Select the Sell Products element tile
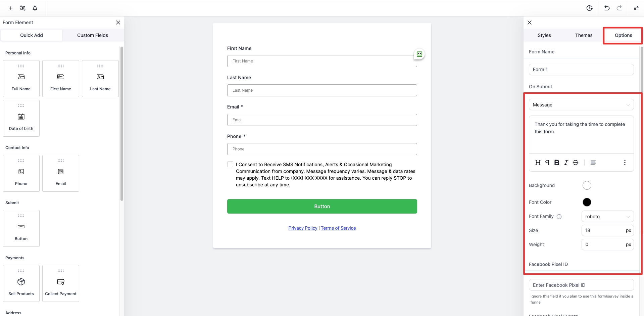 (21, 283)
